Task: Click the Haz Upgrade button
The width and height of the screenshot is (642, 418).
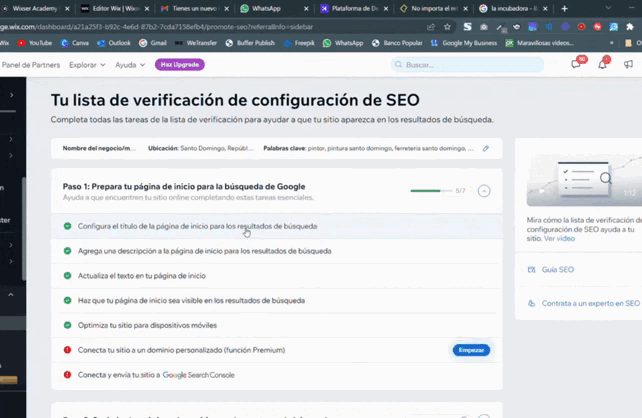Action: [x=180, y=65]
